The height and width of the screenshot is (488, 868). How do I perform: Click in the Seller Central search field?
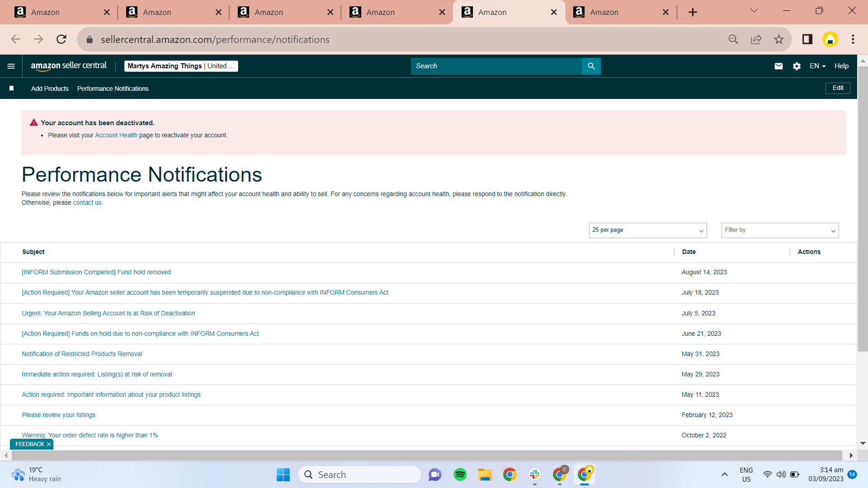tap(496, 66)
